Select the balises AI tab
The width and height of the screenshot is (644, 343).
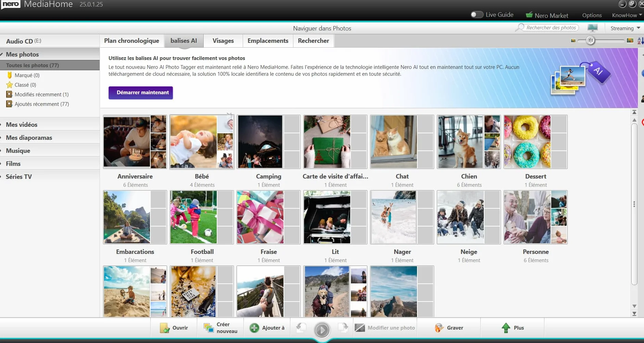184,41
